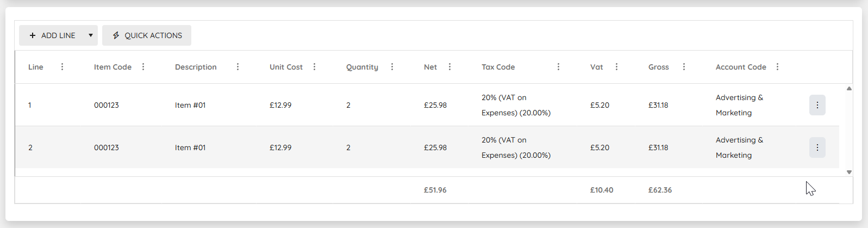This screenshot has height=228, width=868.
Task: Click the table scrollbar up arrow
Action: (x=849, y=88)
